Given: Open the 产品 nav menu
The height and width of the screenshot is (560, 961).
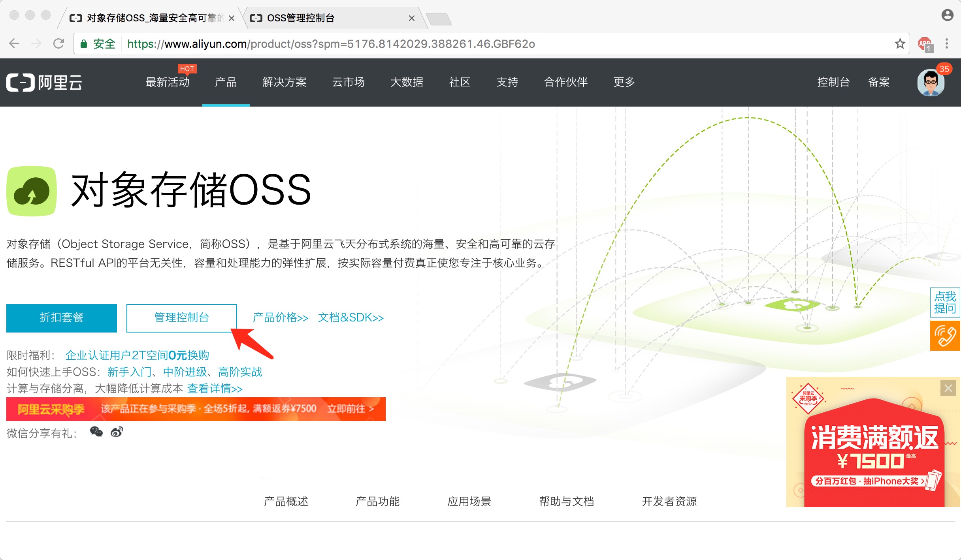Looking at the screenshot, I should (x=226, y=82).
